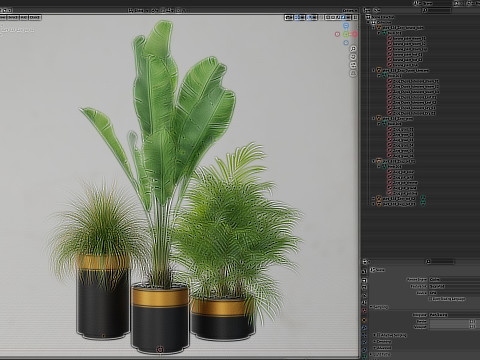Select the second banana_palm leaves mesh
The image size is (480, 360).
[x=409, y=44]
